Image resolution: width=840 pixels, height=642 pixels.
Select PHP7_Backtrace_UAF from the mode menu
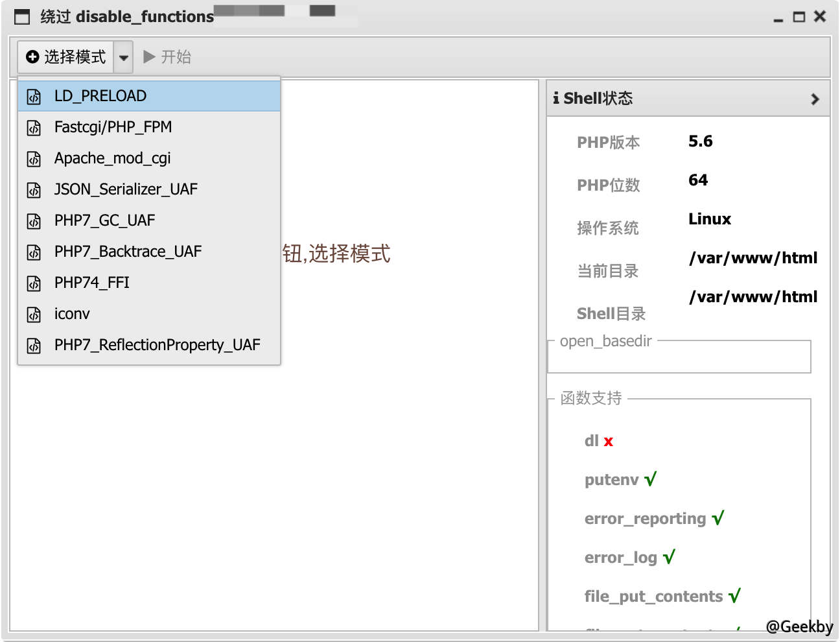point(128,252)
